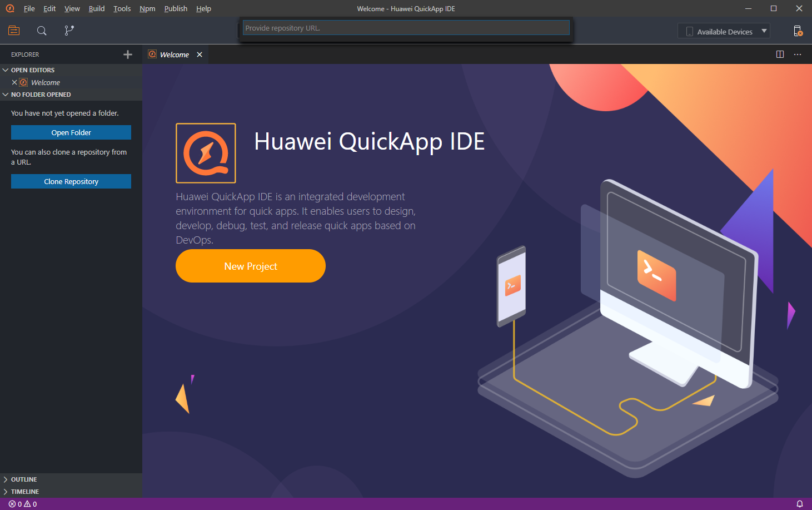Open the Tools menu

click(122, 8)
